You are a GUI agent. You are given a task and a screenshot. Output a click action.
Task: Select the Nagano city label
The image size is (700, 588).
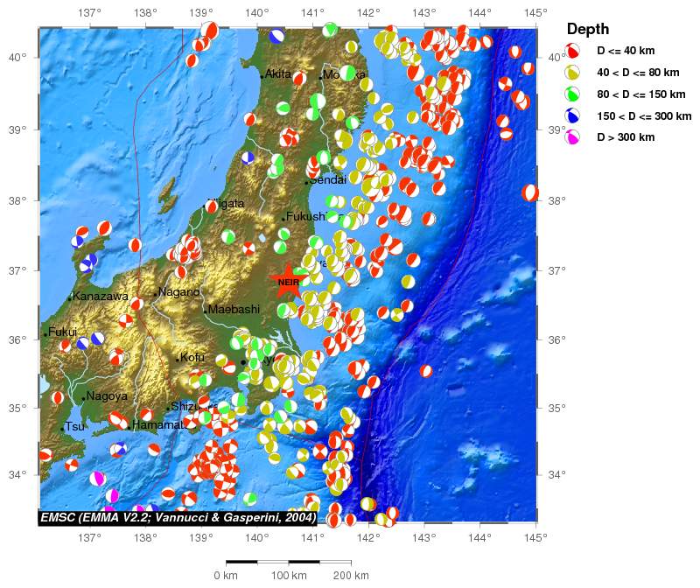pyautogui.click(x=179, y=292)
